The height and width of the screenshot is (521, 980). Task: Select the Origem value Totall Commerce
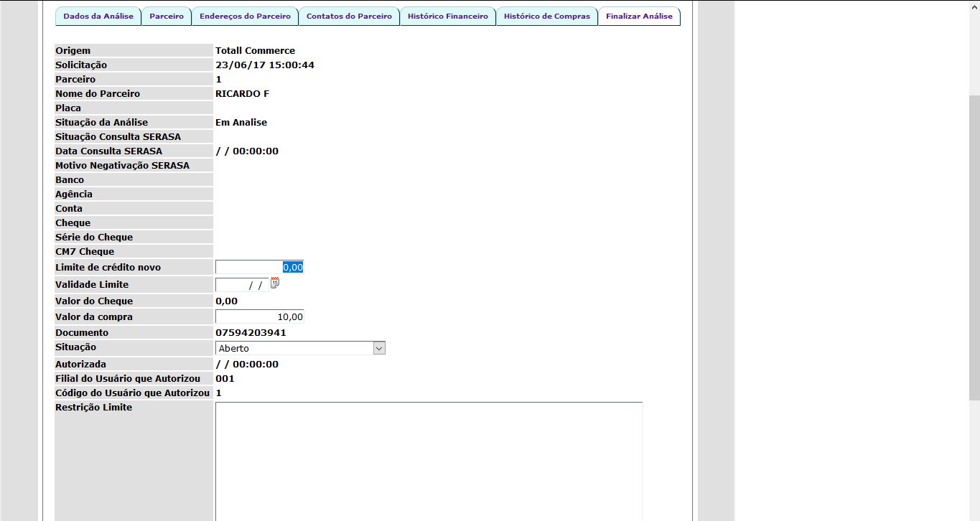click(255, 51)
